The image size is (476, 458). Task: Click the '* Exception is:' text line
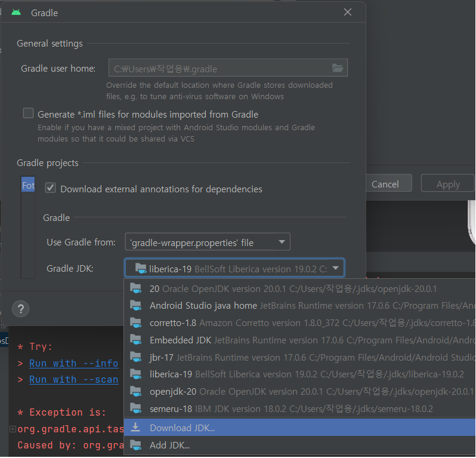(x=61, y=413)
